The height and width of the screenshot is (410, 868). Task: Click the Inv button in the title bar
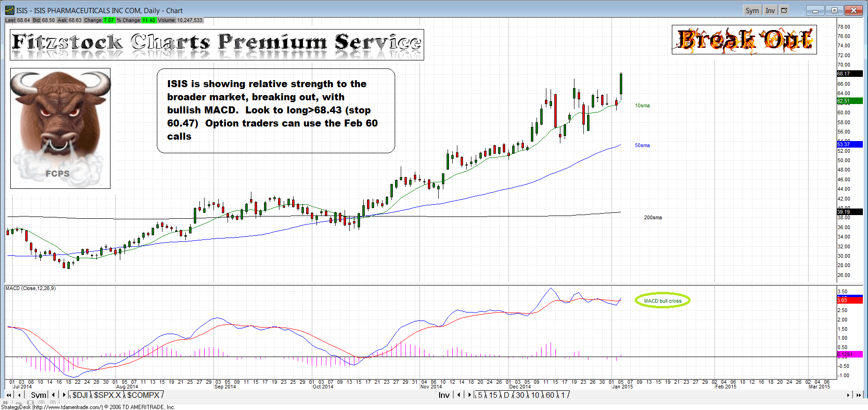click(x=770, y=10)
